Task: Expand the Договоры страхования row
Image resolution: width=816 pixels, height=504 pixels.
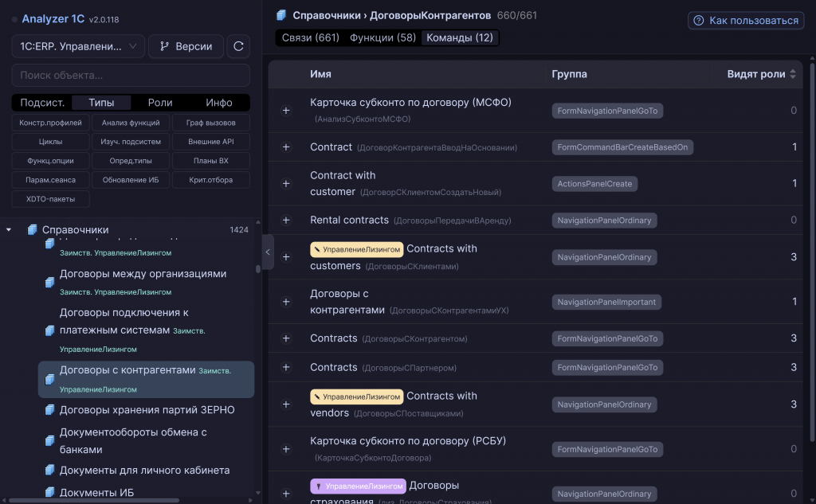Action: [286, 493]
